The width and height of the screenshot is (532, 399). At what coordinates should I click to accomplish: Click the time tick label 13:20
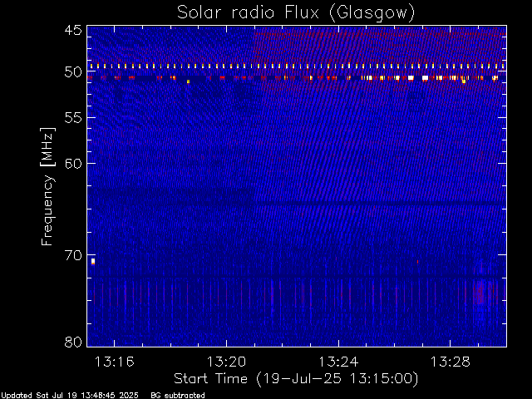226,362
